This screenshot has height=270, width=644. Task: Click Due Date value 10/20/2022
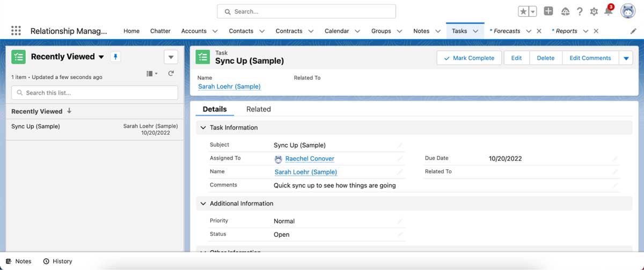505,159
